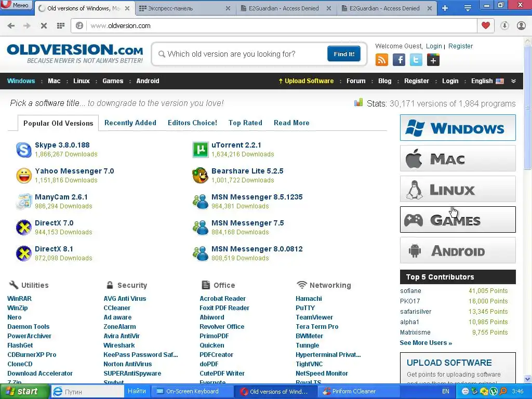Image resolution: width=532 pixels, height=399 pixels.
Task: Click Login link next to Welcome Guest
Action: tap(434, 46)
